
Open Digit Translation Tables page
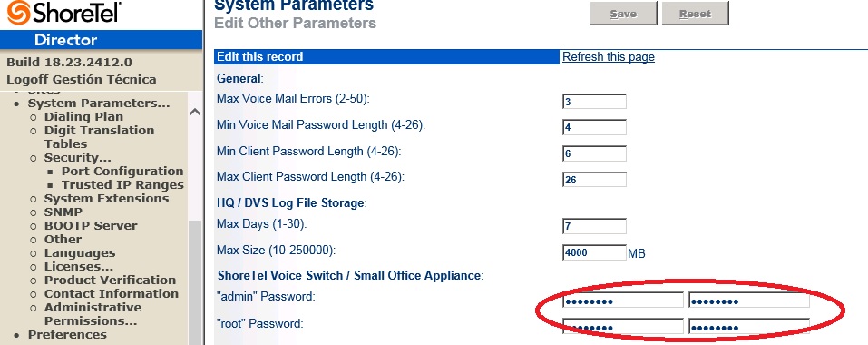pyautogui.click(x=99, y=137)
